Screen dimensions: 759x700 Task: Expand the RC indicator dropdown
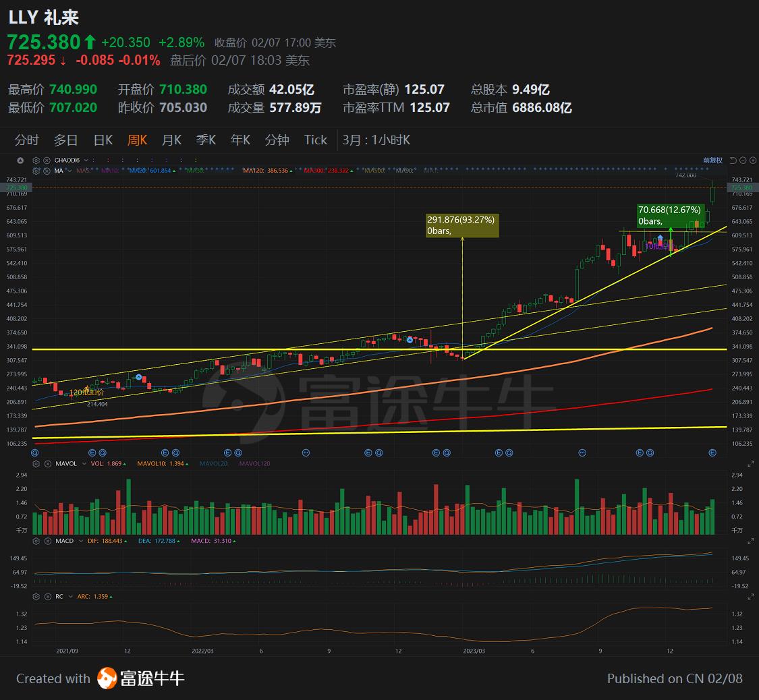(x=70, y=596)
